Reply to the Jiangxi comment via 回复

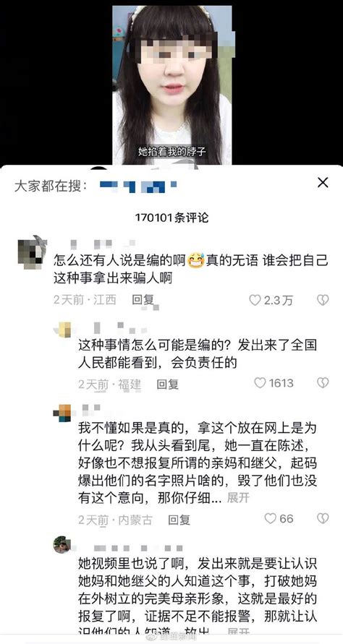point(143,300)
